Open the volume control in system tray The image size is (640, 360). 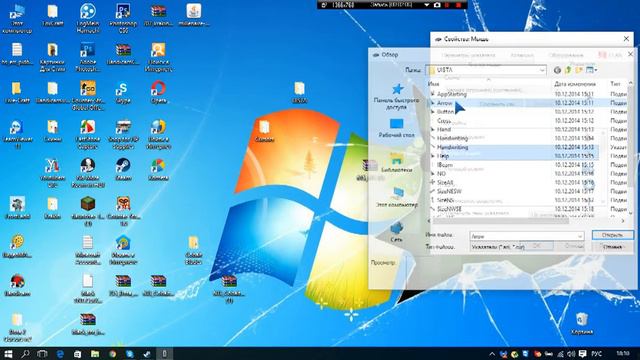click(571, 354)
